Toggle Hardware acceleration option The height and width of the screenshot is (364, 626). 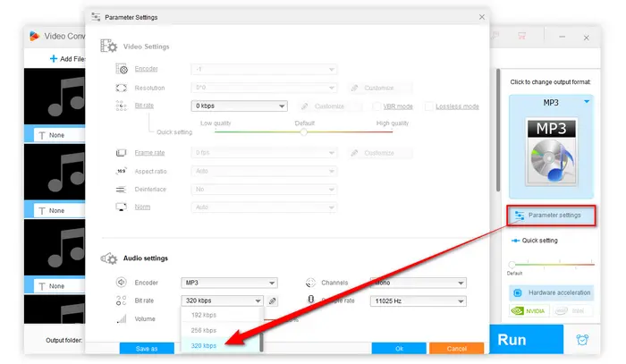click(552, 292)
